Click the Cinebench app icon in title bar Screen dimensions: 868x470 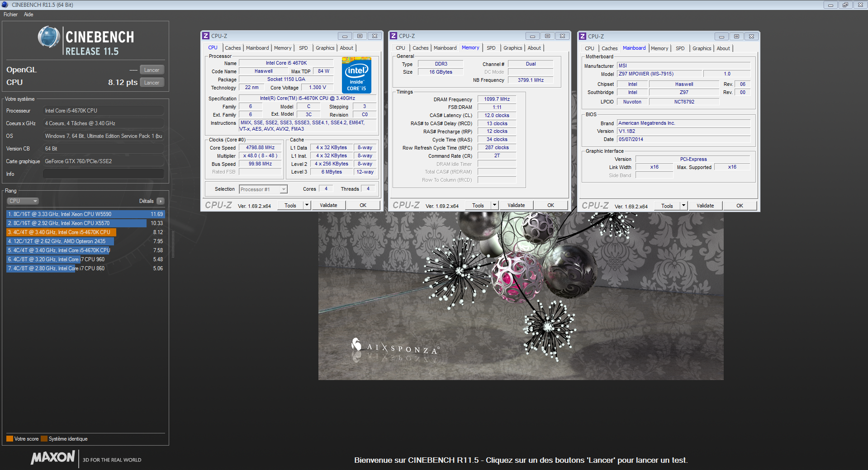click(5, 5)
